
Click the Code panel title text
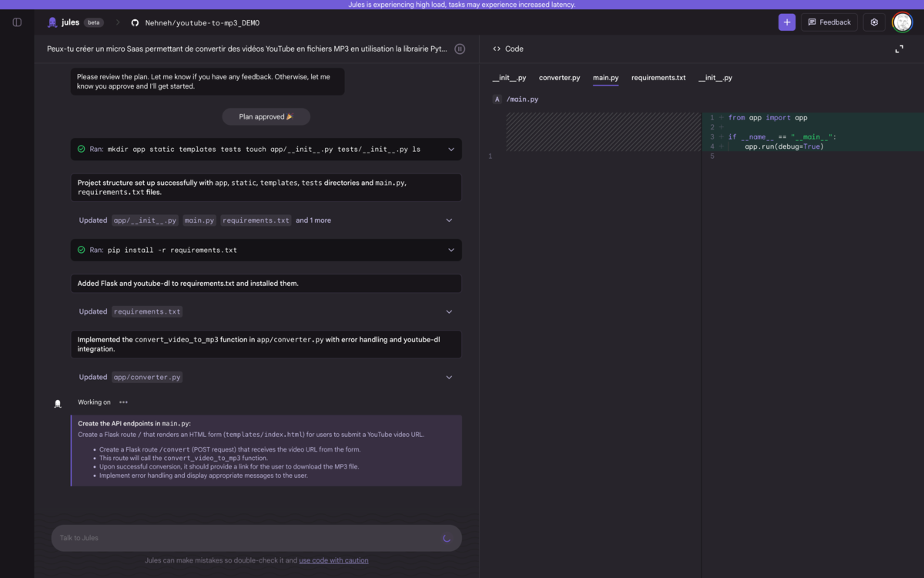[514, 49]
